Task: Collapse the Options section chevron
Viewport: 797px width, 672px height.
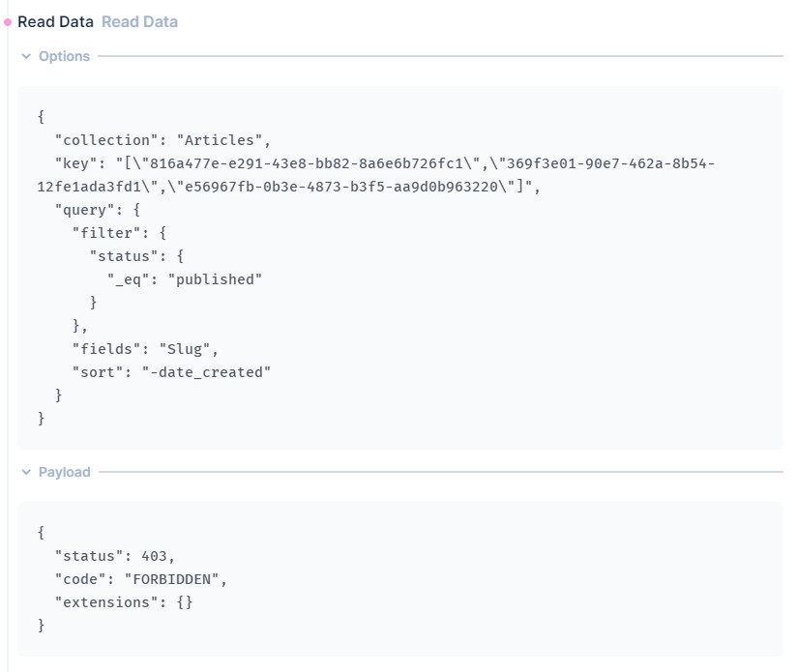Action: 26,56
